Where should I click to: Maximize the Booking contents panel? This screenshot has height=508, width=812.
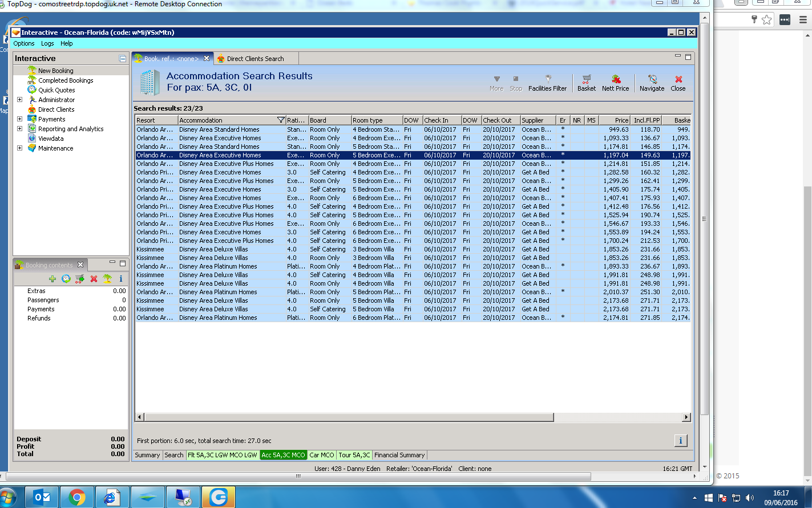(123, 263)
